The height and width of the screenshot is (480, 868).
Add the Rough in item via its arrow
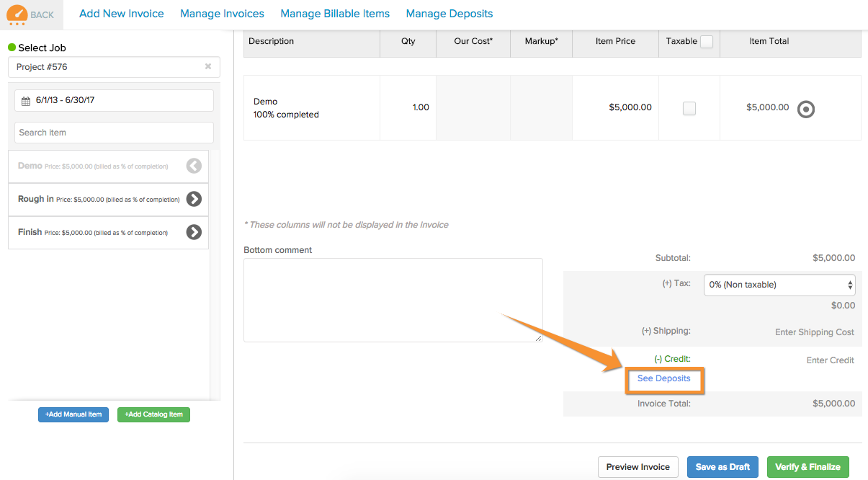click(x=194, y=199)
